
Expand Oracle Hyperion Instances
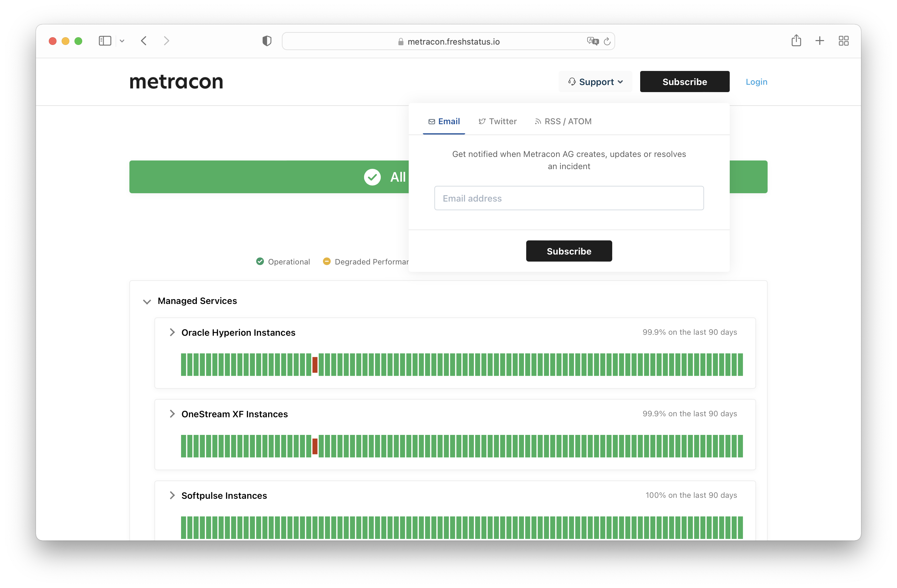coord(172,332)
